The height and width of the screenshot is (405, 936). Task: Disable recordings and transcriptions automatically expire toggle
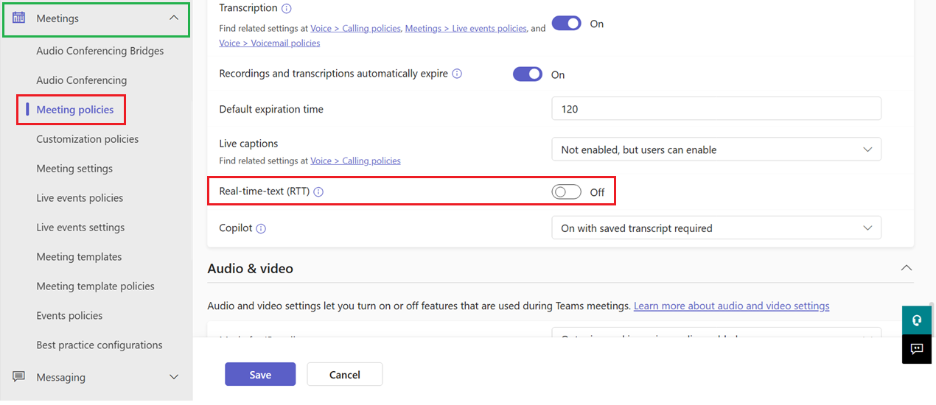coord(528,74)
